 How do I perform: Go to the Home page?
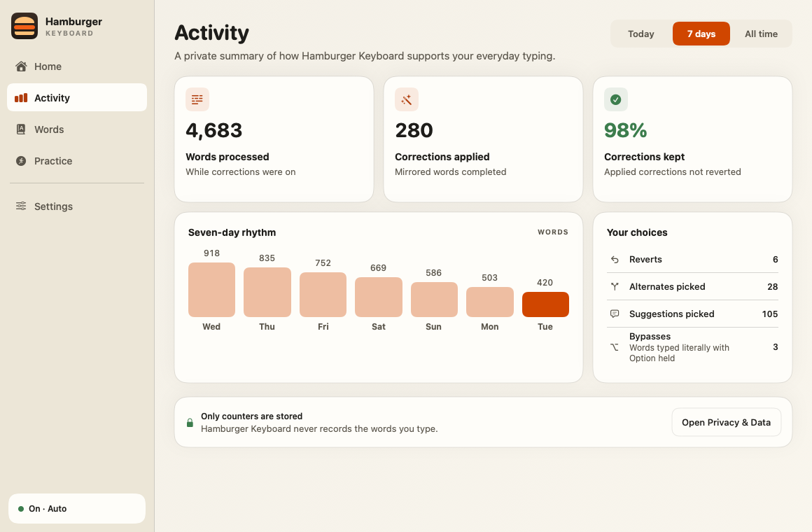(x=76, y=66)
